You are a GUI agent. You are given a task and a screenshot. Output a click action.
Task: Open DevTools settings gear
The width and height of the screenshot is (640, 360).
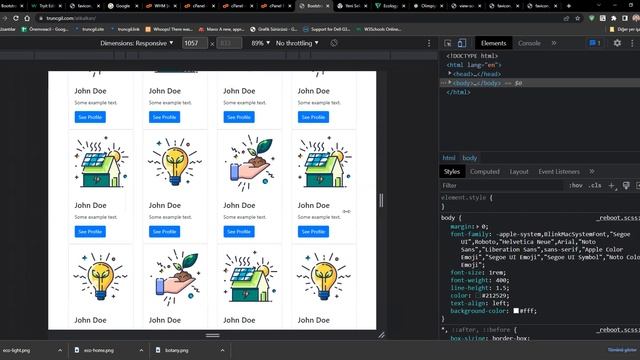[x=617, y=43]
